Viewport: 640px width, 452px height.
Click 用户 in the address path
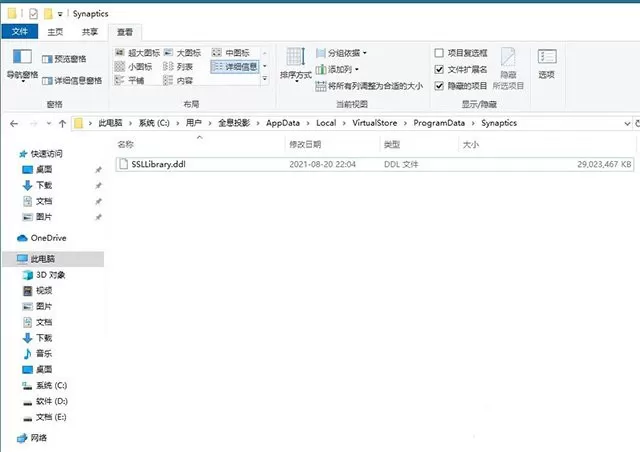193,123
